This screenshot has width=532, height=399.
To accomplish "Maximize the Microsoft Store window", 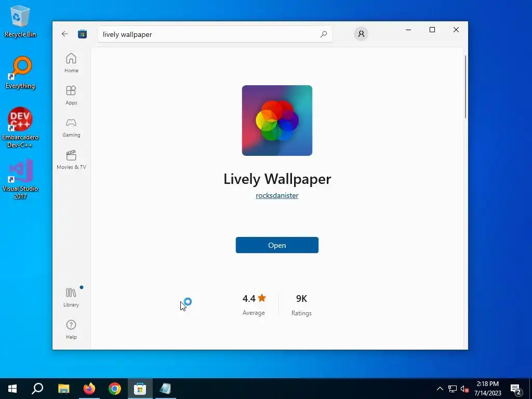I will (432, 30).
